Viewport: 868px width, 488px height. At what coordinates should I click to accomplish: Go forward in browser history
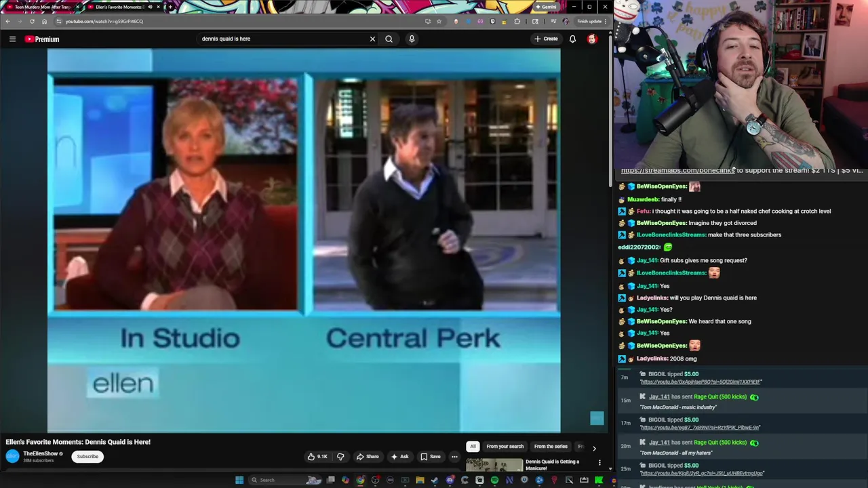20,21
